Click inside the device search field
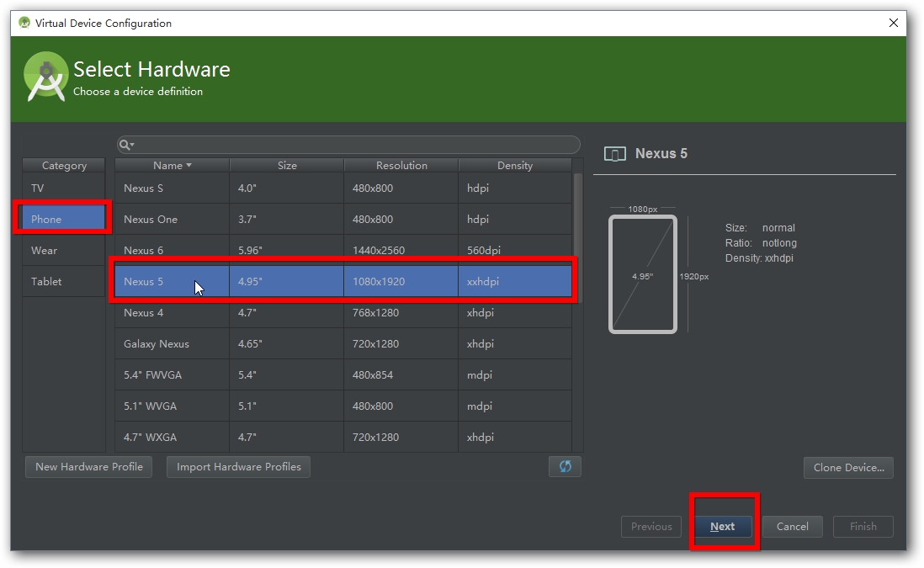 pyautogui.click(x=348, y=145)
